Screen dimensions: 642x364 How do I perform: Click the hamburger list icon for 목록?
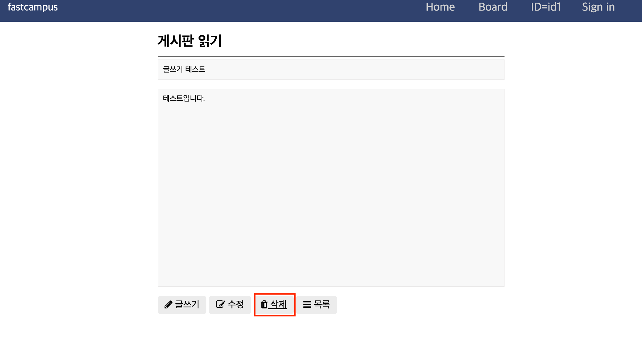tap(307, 305)
